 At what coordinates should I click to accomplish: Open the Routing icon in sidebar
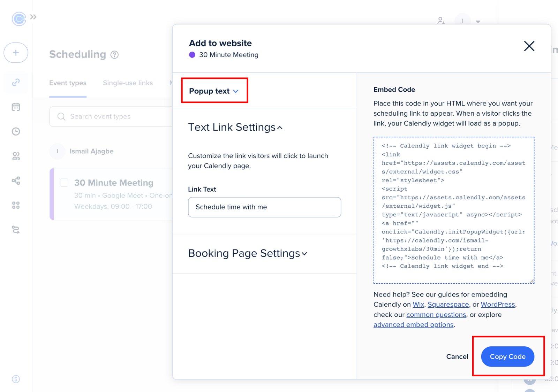16,230
